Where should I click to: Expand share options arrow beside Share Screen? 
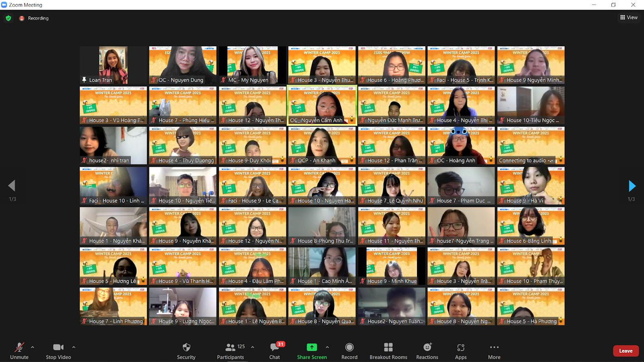pos(327,347)
